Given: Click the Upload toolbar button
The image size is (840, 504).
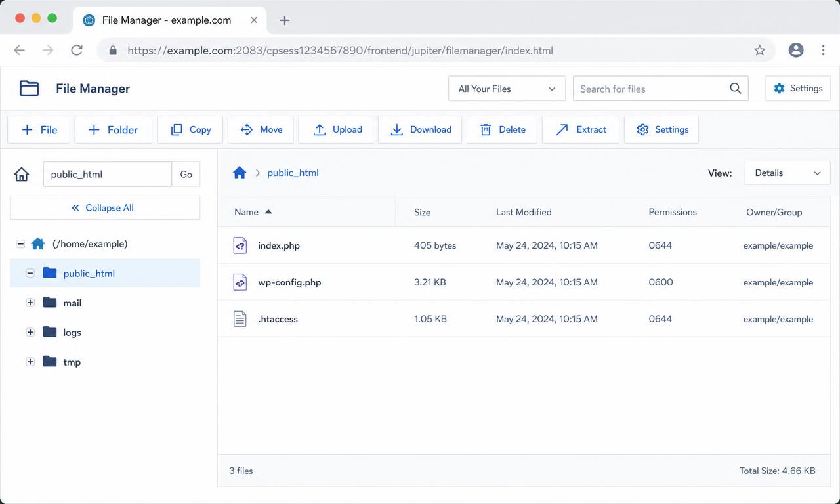Looking at the screenshot, I should pyautogui.click(x=336, y=130).
